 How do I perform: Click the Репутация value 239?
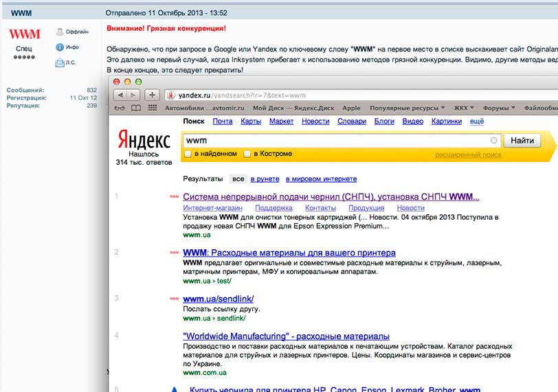(92, 106)
